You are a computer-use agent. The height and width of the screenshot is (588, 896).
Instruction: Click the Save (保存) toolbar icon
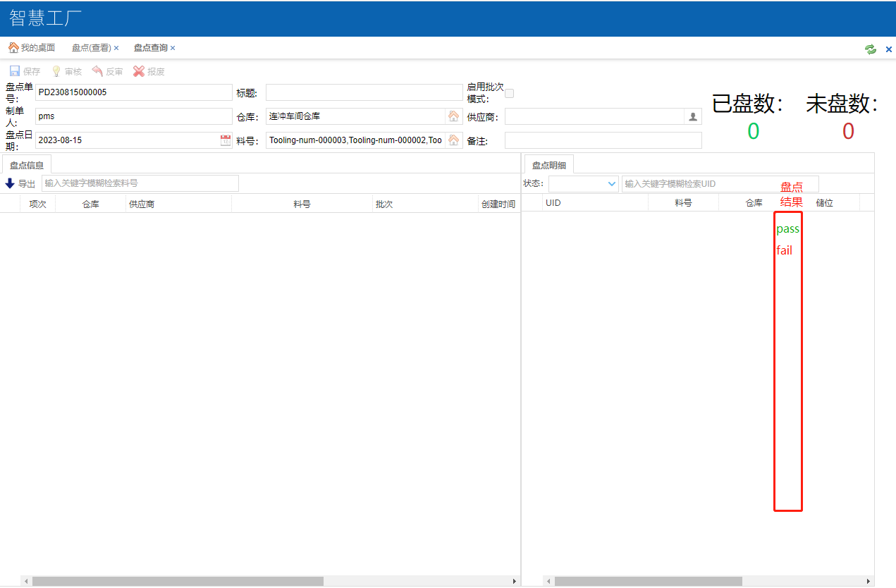(x=15, y=71)
